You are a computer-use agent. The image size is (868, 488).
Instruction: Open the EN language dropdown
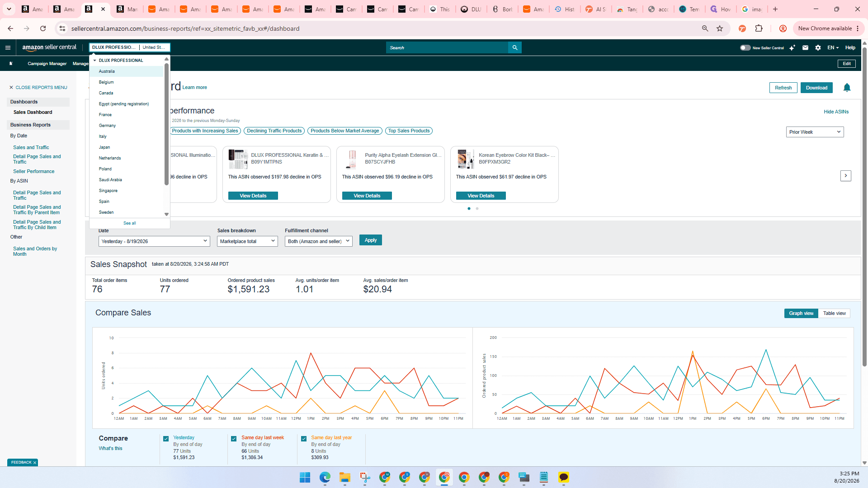[833, 47]
